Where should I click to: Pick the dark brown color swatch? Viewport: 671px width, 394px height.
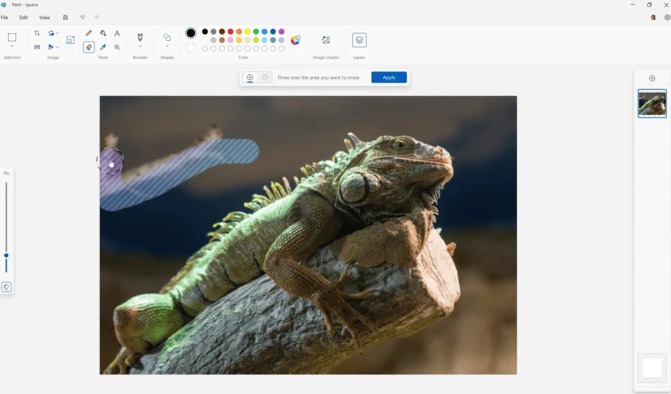click(x=222, y=32)
